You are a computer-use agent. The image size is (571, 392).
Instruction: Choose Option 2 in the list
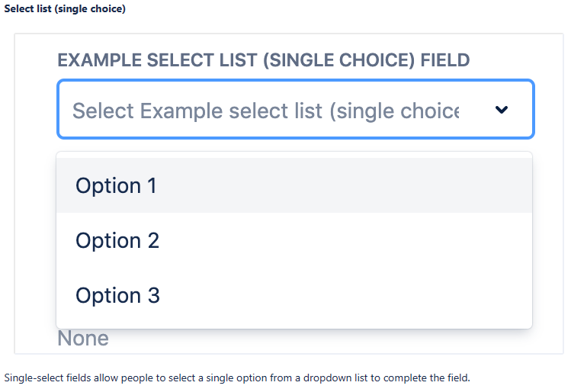[x=117, y=240]
